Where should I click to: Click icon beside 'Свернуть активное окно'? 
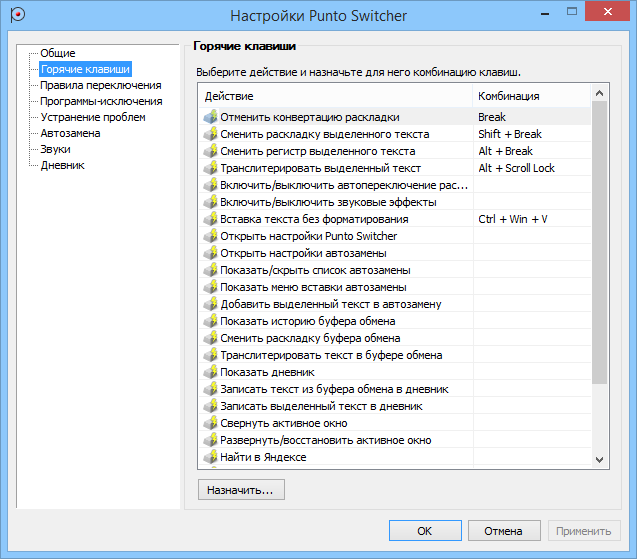(x=210, y=423)
